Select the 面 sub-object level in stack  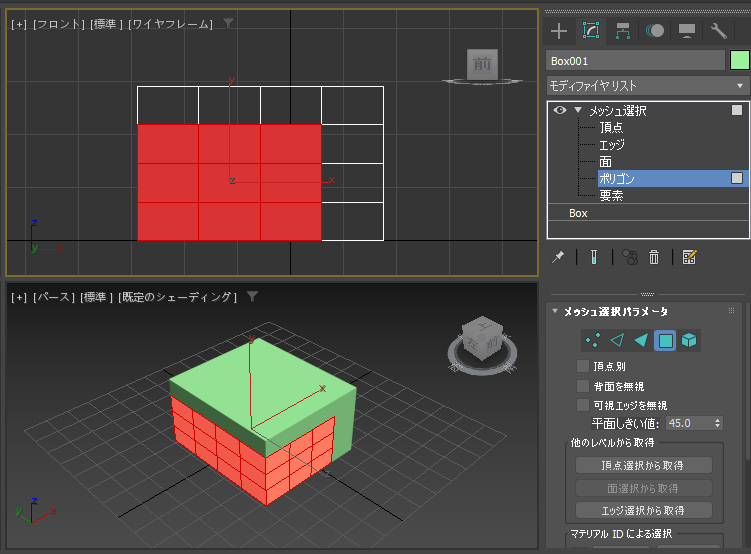point(605,161)
